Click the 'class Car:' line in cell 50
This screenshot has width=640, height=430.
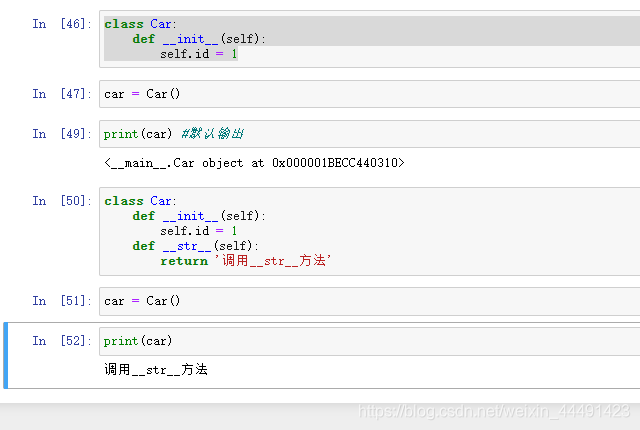point(140,201)
